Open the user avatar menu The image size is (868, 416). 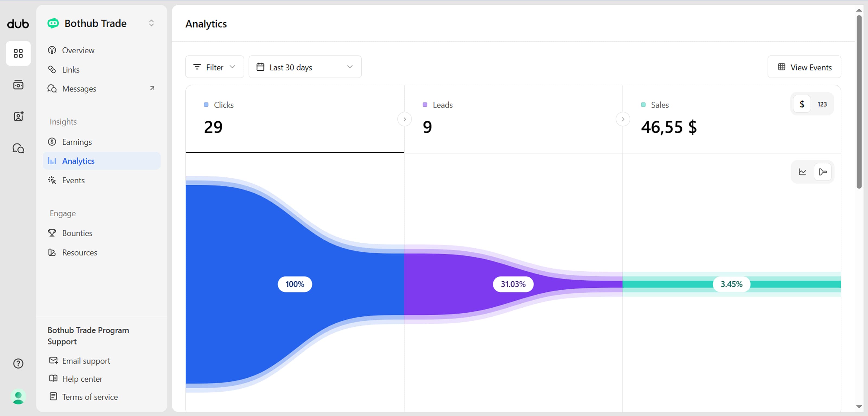tap(18, 396)
